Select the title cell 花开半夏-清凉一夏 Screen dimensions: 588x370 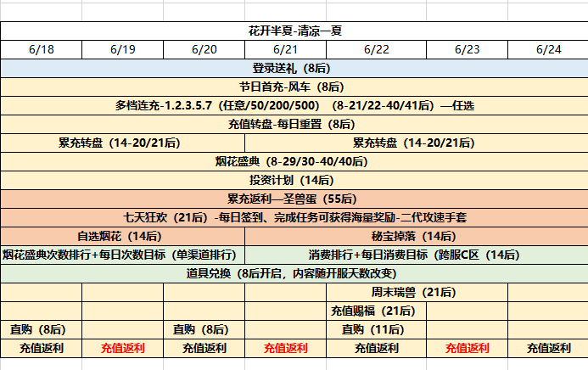[294, 31]
